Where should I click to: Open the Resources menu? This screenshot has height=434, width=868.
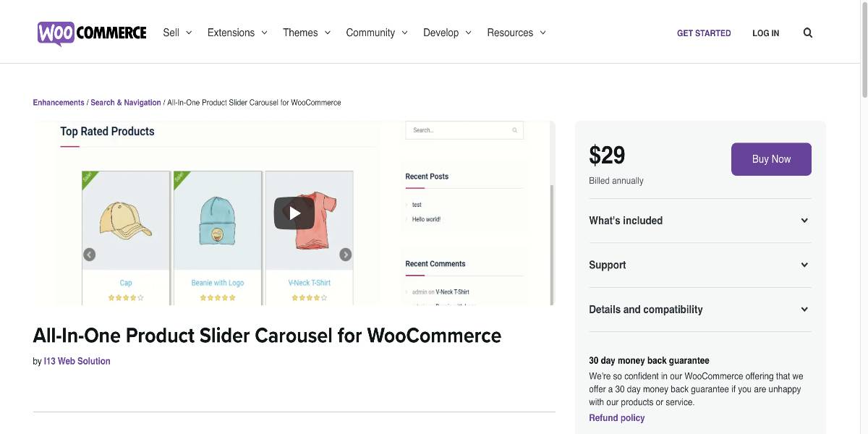pyautogui.click(x=516, y=33)
